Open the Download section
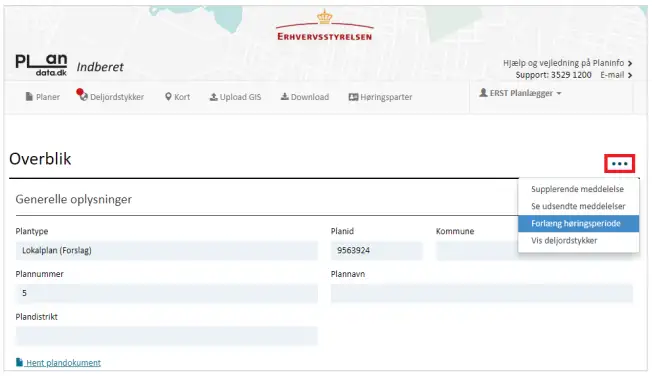 (x=305, y=97)
